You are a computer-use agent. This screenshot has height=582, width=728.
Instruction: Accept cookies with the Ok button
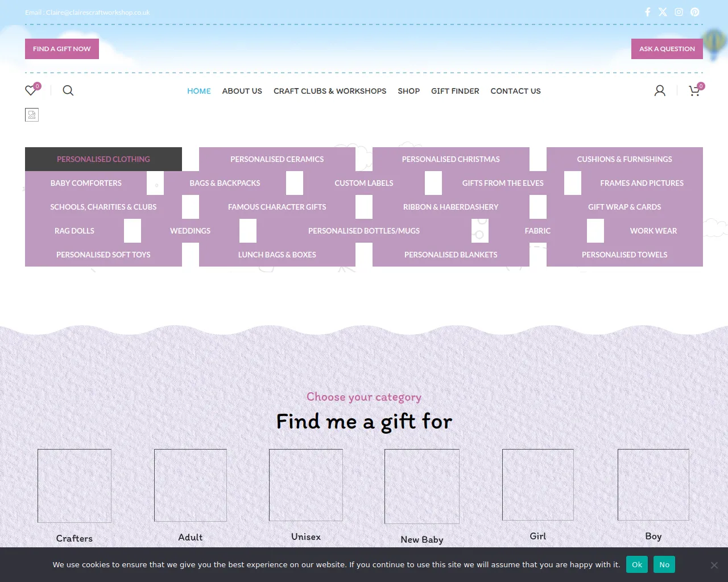637,564
